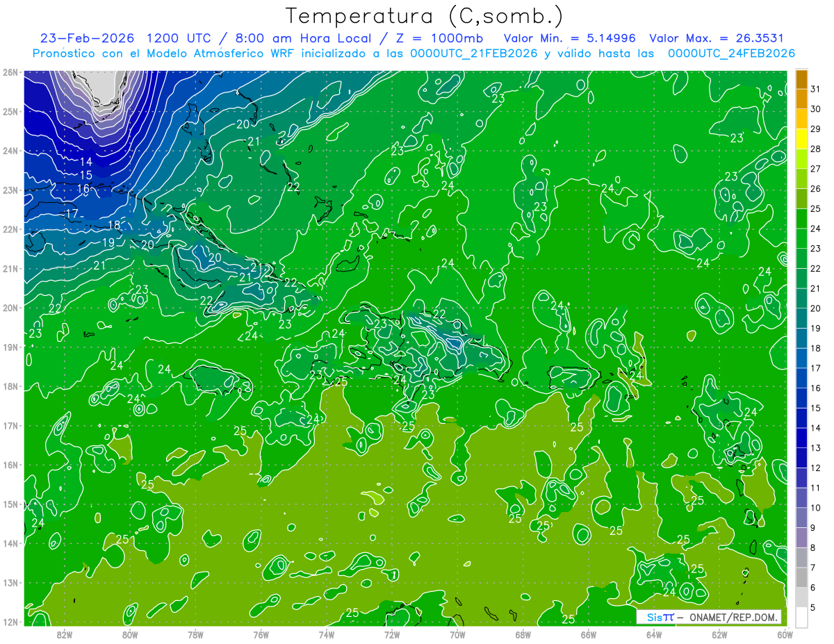The width and height of the screenshot is (834, 644).
Task: Click the "70W" longitude axis label
Action: click(x=457, y=634)
